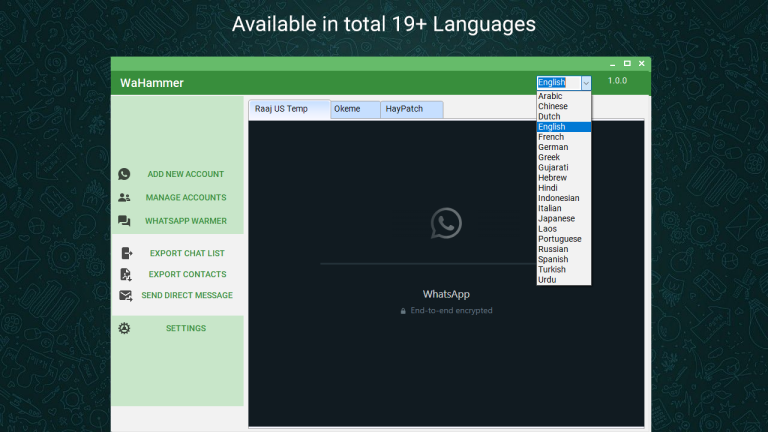This screenshot has width=768, height=432.
Task: Select Spanish from the language options
Action: click(553, 259)
